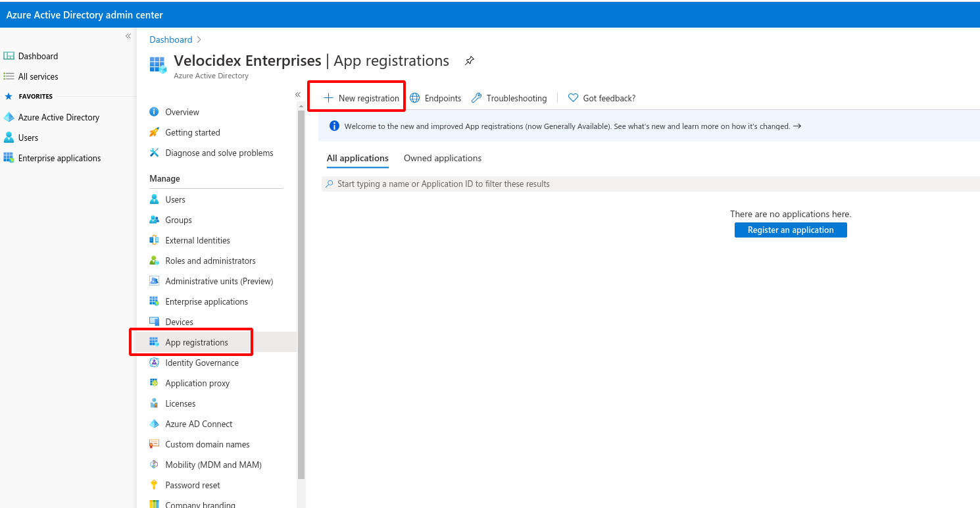Image resolution: width=980 pixels, height=508 pixels.
Task: Click New registration in the toolbar
Action: click(x=361, y=98)
